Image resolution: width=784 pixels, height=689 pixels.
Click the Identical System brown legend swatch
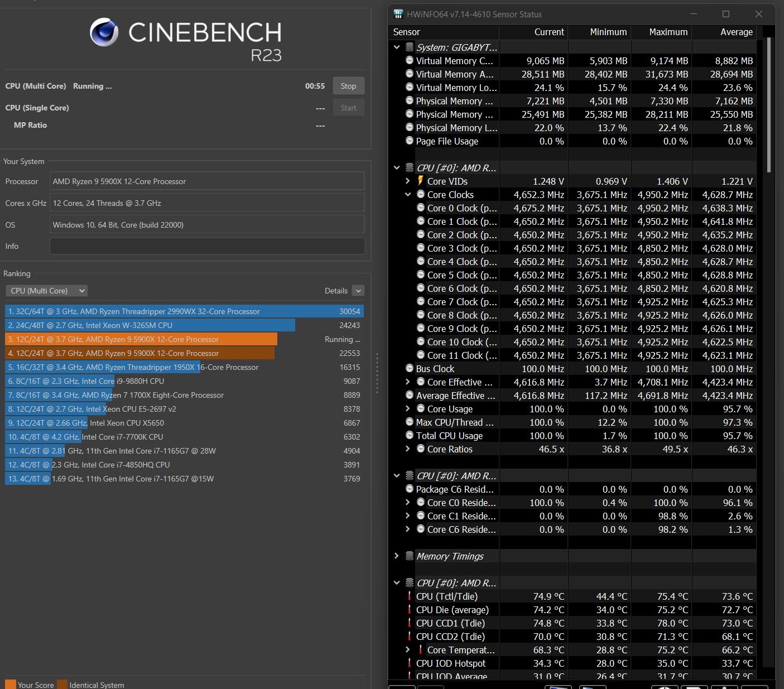[62, 685]
